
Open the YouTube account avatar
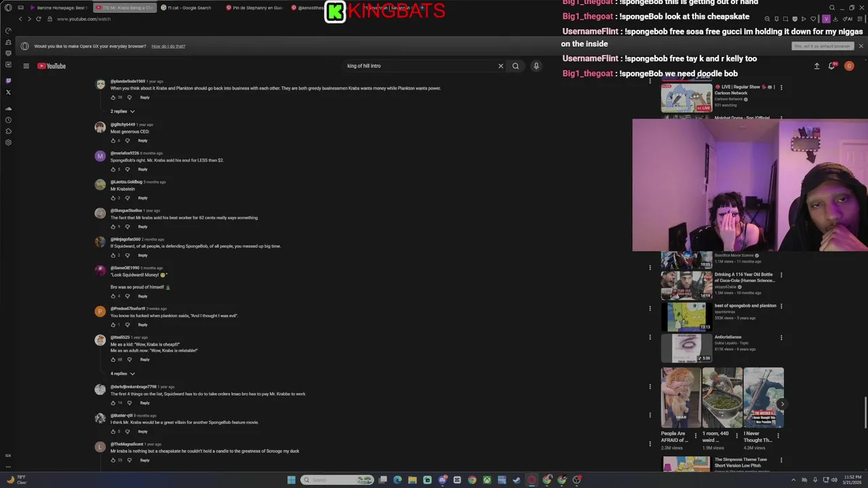click(x=849, y=66)
